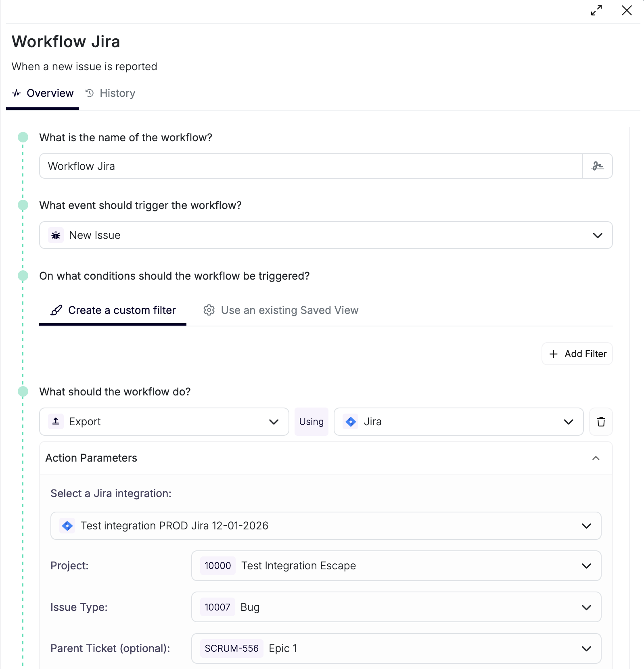Select Use an existing Saved View tab

[281, 310]
